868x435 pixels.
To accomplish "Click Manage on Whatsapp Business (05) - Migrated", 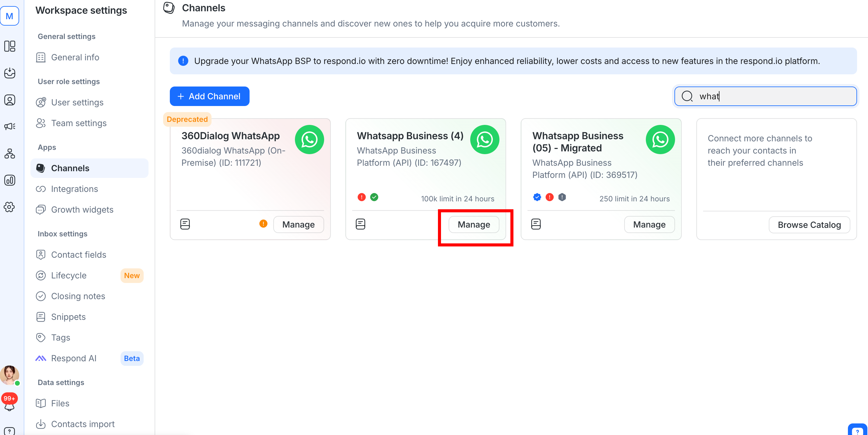I will click(649, 225).
